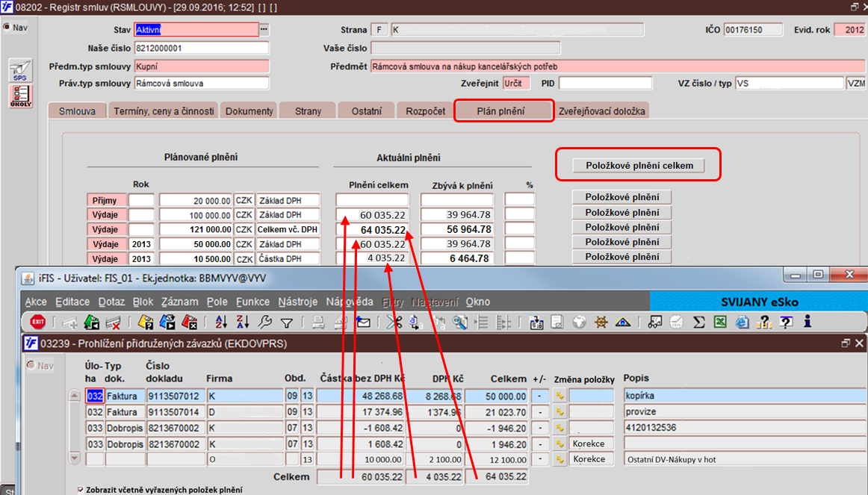Open the Nástroje menu

(x=298, y=302)
